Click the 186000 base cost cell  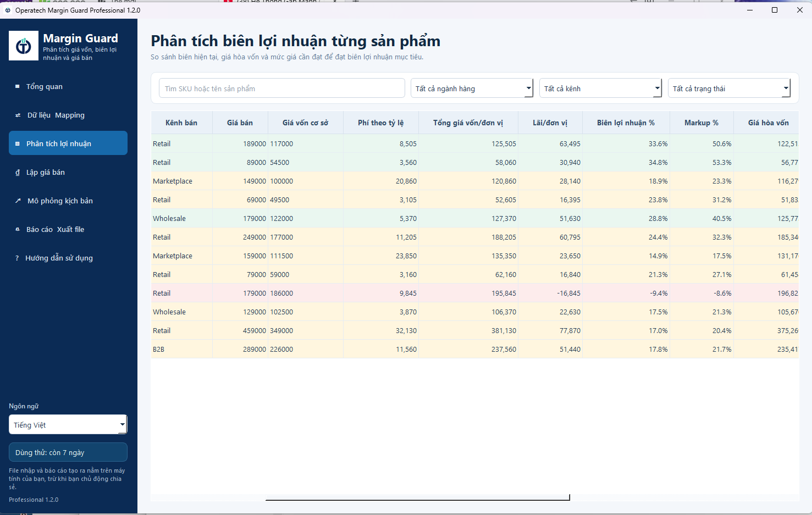(x=306, y=293)
